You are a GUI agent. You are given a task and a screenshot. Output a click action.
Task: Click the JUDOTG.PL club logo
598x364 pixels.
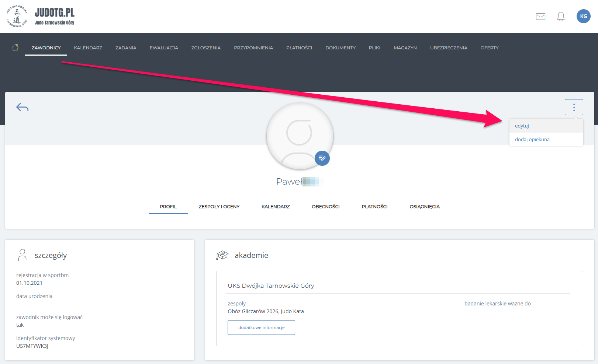point(41,16)
